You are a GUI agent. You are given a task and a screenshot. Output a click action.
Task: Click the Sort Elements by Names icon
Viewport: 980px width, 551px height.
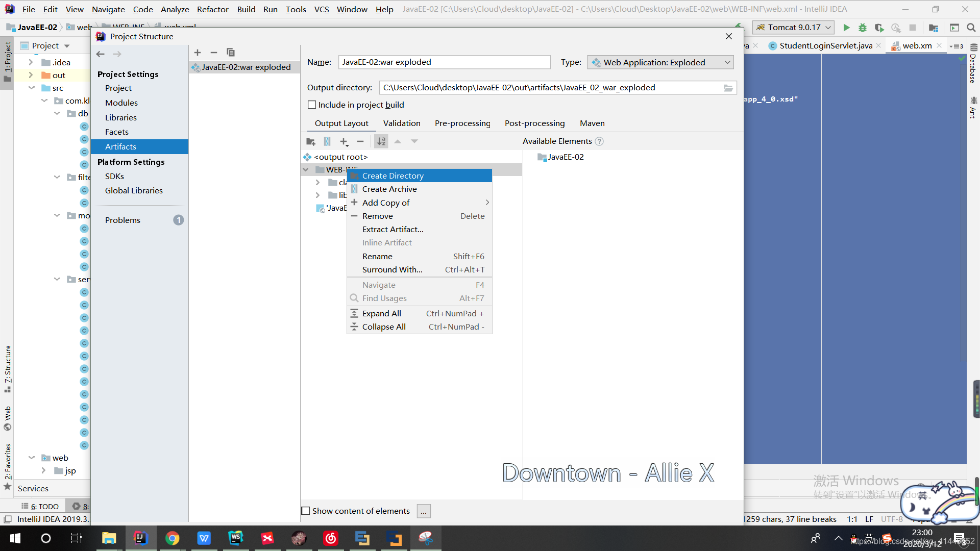tap(381, 141)
